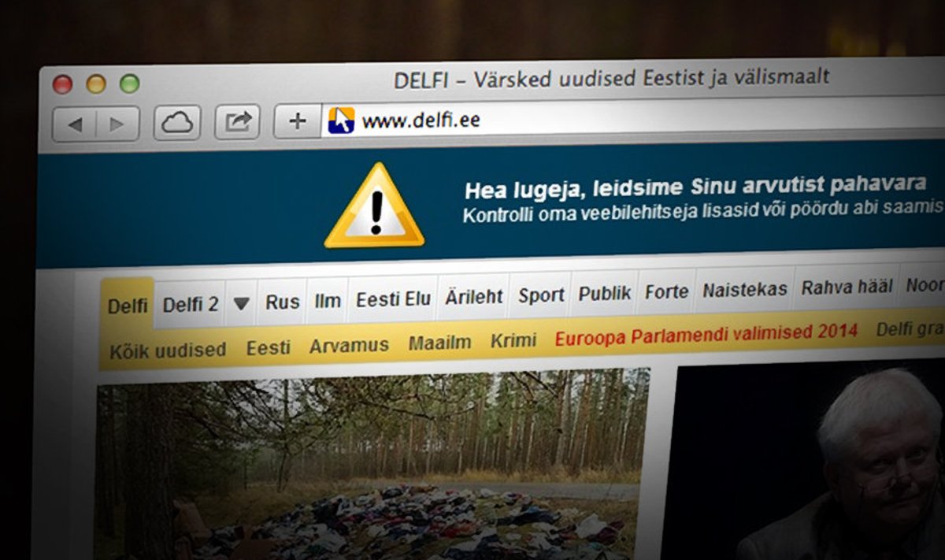Screen dimensions: 945x560
Task: Open Euroopa Parlamendi valimised 2014 link
Action: click(706, 336)
